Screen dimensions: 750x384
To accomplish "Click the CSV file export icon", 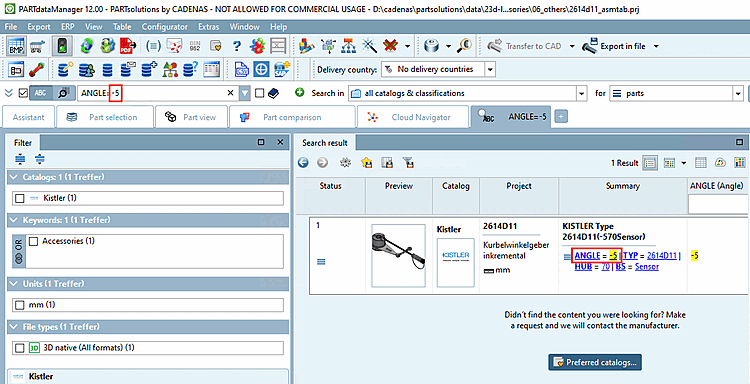I will 241,69.
